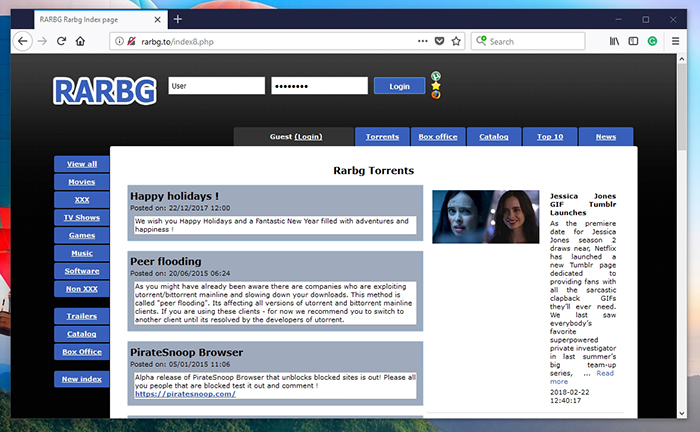Image resolution: width=700 pixels, height=432 pixels.
Task: Reload the page with the refresh icon
Action: point(61,41)
